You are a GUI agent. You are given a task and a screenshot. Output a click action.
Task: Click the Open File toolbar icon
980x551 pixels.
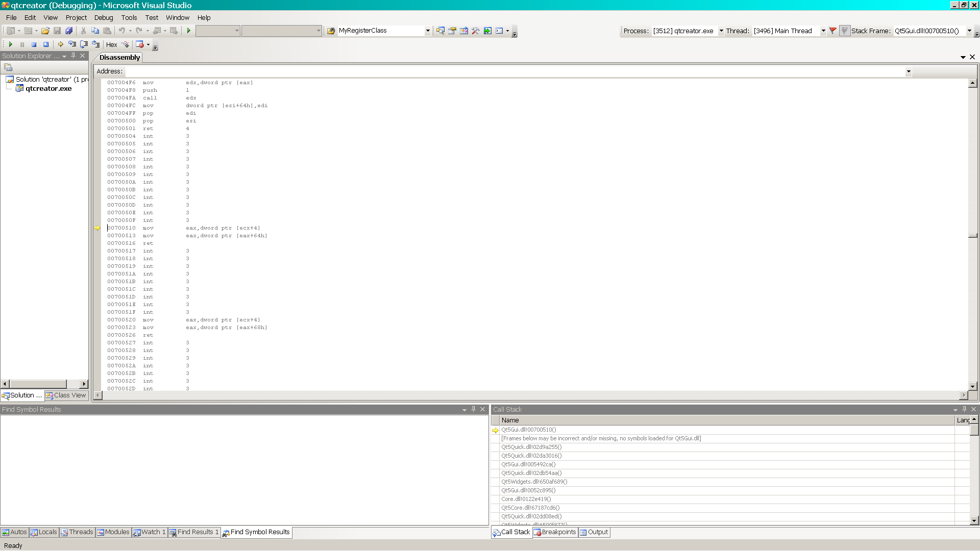click(45, 31)
